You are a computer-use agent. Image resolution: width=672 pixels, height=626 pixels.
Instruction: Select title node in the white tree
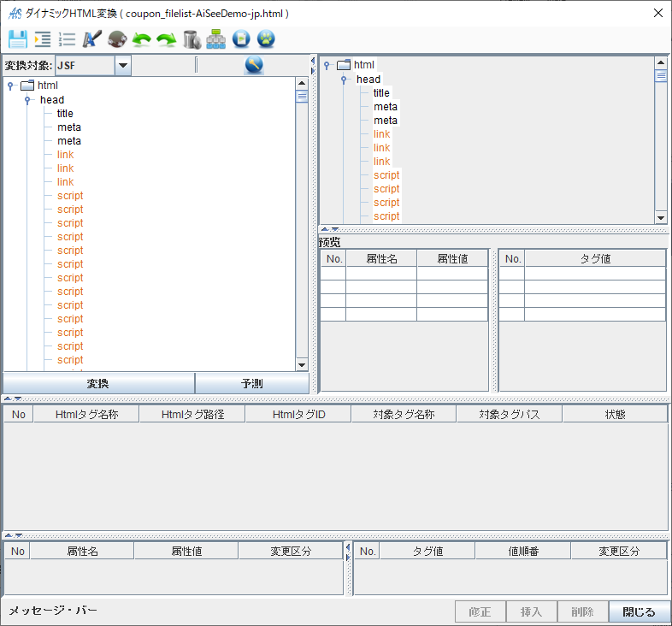click(x=65, y=114)
